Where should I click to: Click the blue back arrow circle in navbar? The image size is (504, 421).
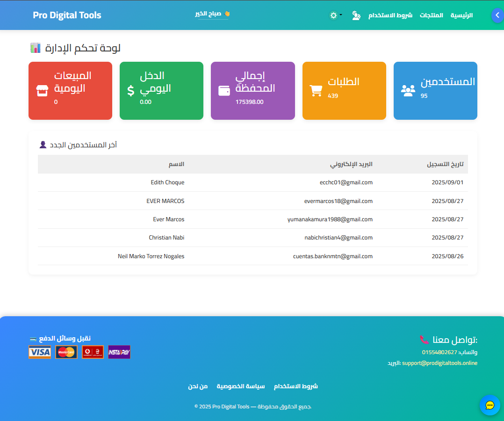click(497, 15)
